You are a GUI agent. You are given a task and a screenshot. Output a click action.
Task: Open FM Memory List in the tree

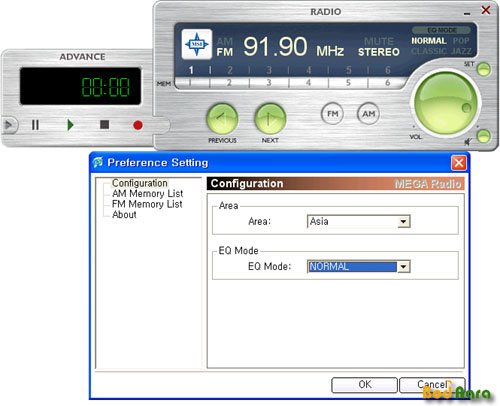(x=147, y=204)
